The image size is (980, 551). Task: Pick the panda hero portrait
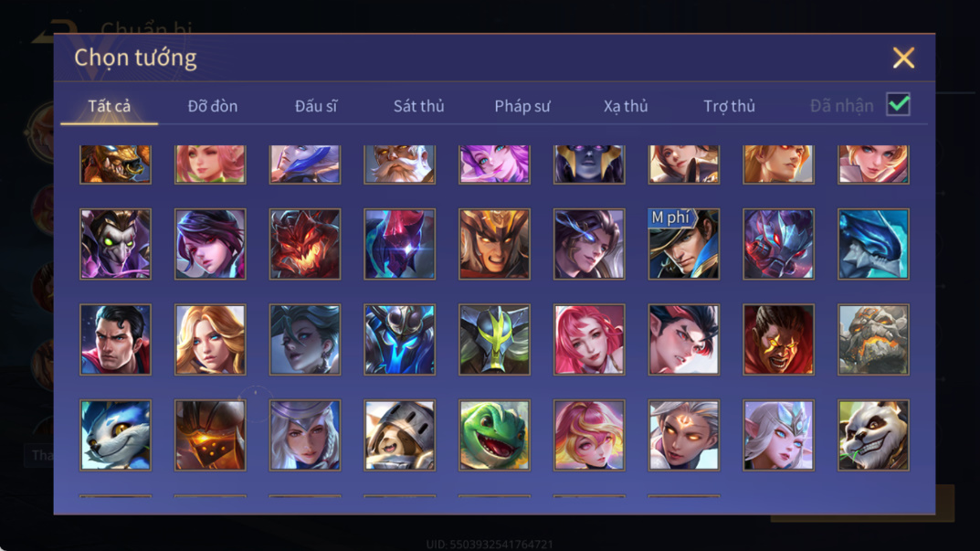click(x=873, y=435)
